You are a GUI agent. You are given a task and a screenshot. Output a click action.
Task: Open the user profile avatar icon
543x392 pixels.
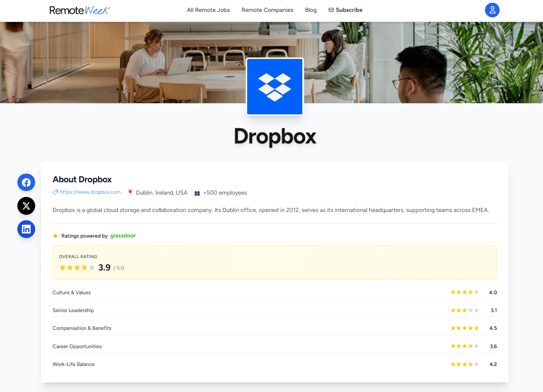click(x=492, y=10)
